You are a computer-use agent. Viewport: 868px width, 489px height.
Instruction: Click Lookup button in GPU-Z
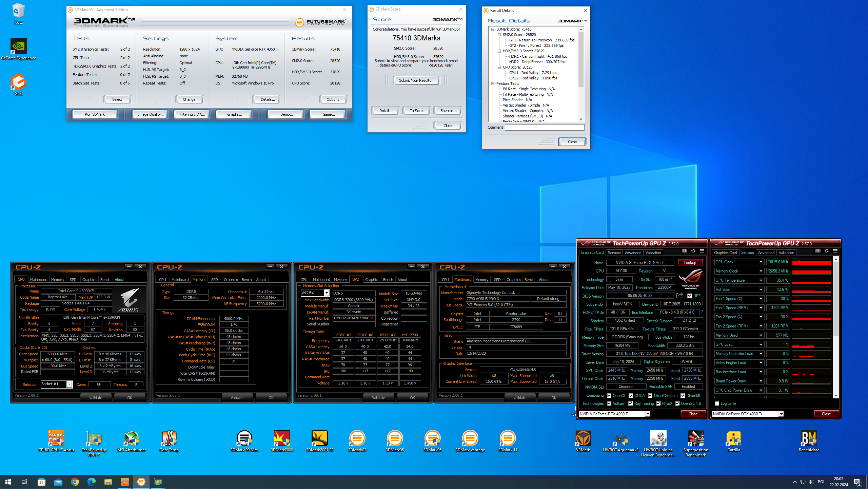(x=690, y=263)
